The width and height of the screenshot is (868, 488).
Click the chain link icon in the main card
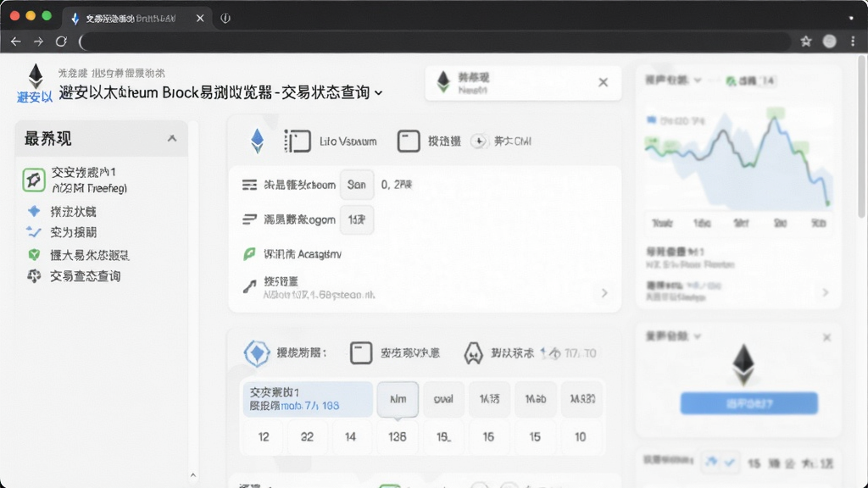coord(250,286)
